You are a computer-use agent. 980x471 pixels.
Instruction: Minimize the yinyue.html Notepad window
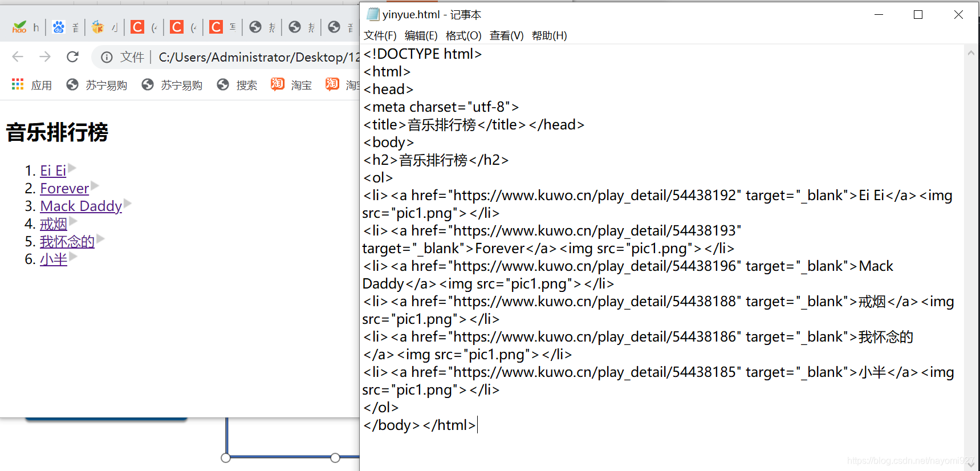click(879, 15)
